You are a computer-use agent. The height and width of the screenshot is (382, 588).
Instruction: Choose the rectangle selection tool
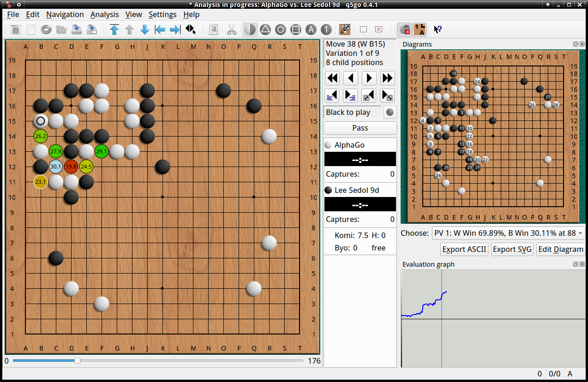click(x=364, y=30)
